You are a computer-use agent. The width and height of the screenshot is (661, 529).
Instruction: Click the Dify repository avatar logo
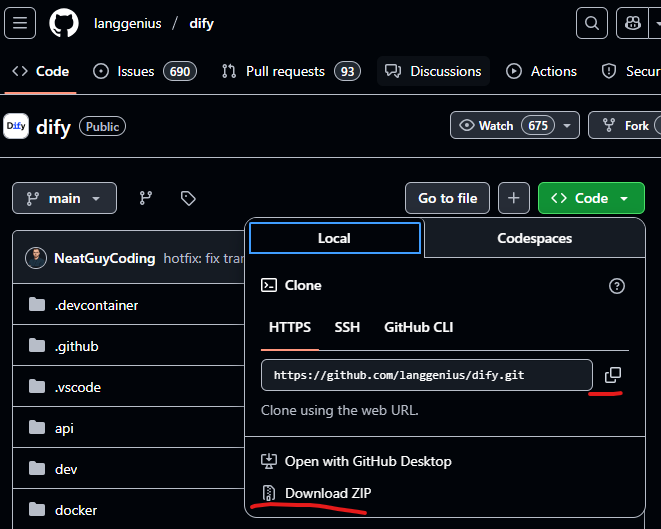16,126
